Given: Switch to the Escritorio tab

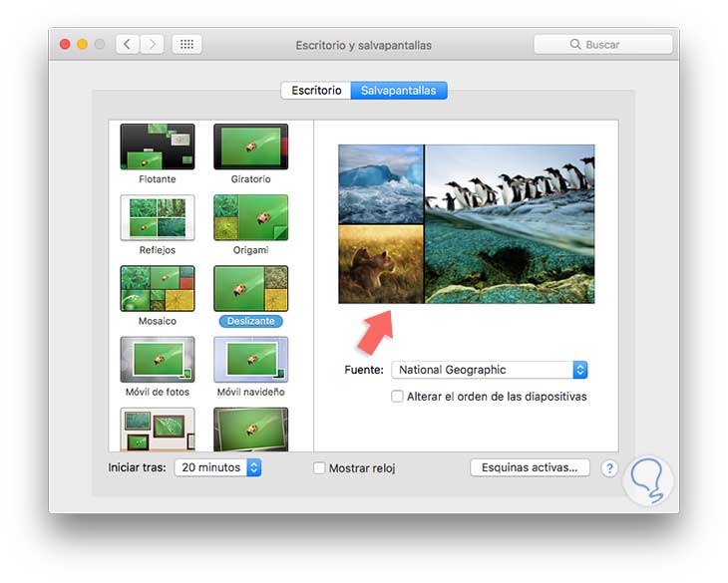Looking at the screenshot, I should 316,91.
